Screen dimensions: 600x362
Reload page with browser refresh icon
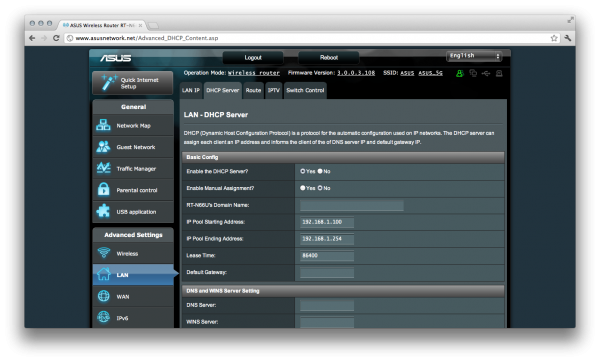tap(56, 38)
